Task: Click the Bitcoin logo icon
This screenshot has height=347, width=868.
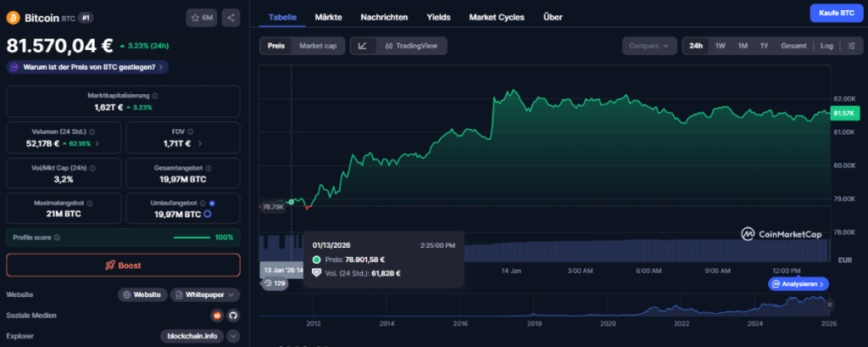Action: point(14,18)
